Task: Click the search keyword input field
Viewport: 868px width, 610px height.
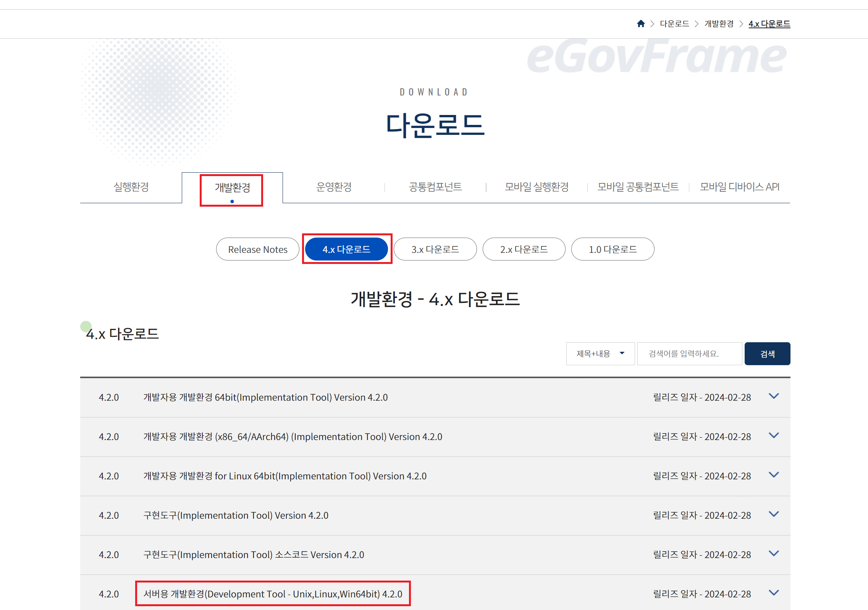Action: [689, 354]
